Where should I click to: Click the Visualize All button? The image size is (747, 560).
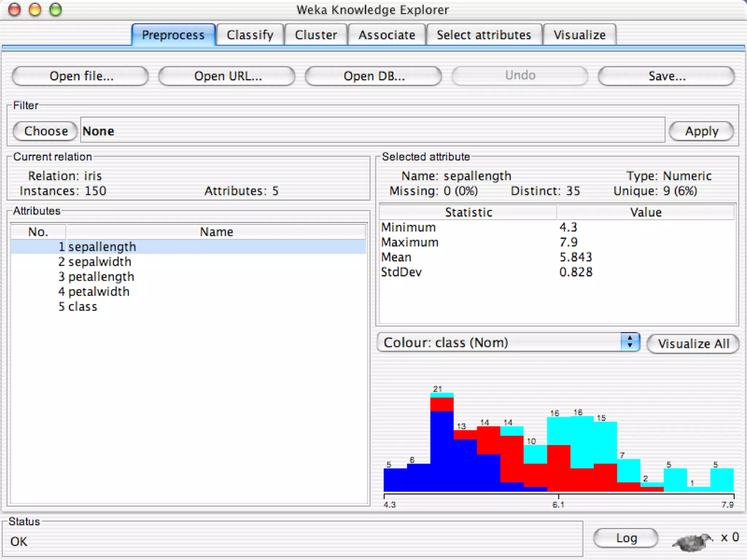(x=693, y=343)
